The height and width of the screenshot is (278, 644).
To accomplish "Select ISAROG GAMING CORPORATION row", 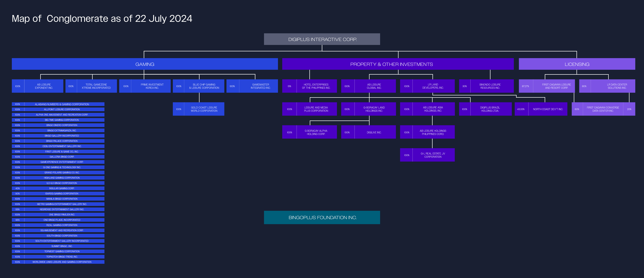I will click(58, 194).
